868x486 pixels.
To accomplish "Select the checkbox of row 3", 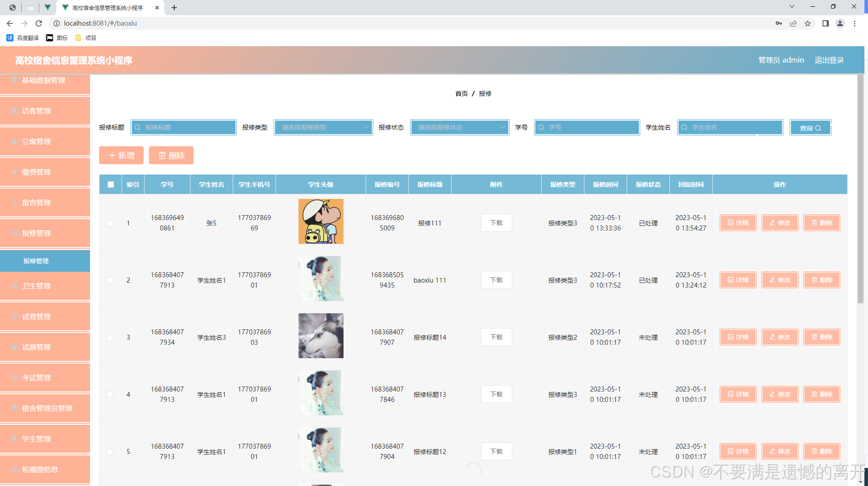I will (110, 337).
